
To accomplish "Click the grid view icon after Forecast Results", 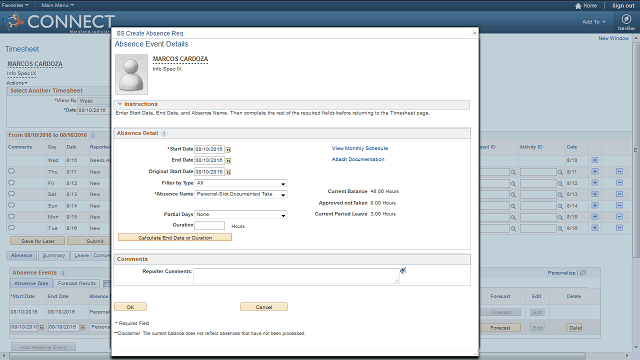I will pos(106,283).
